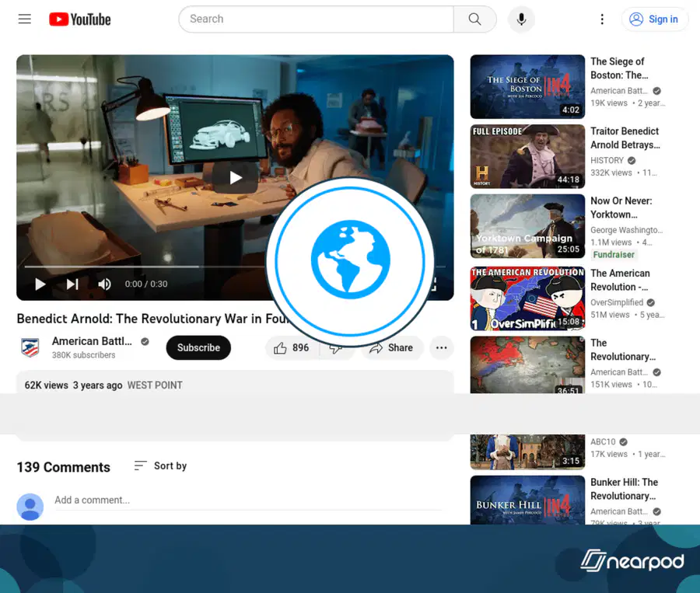Click the 380K subscribers text
The image size is (700, 593).
pyautogui.click(x=83, y=355)
